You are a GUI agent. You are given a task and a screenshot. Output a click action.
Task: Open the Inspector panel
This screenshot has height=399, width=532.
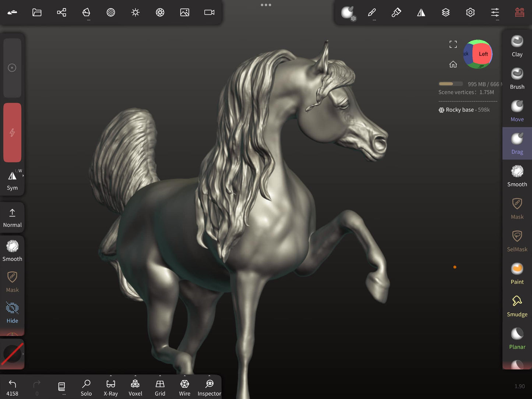tap(209, 388)
